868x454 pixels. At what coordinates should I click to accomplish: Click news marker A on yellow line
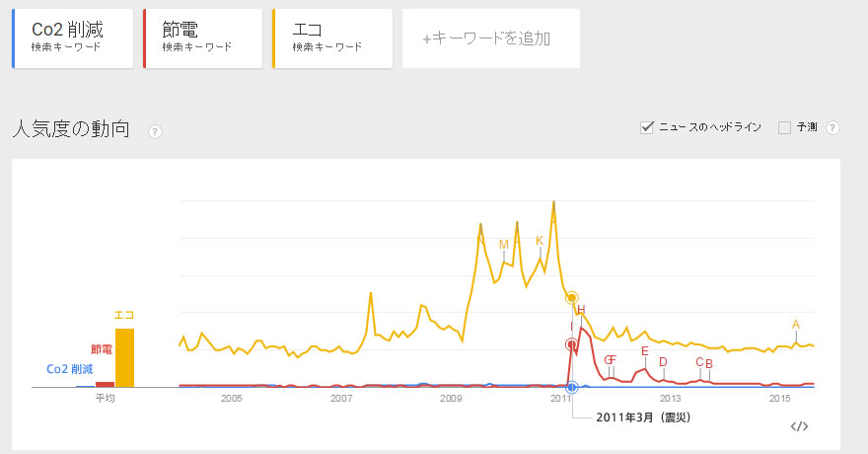pyautogui.click(x=796, y=325)
